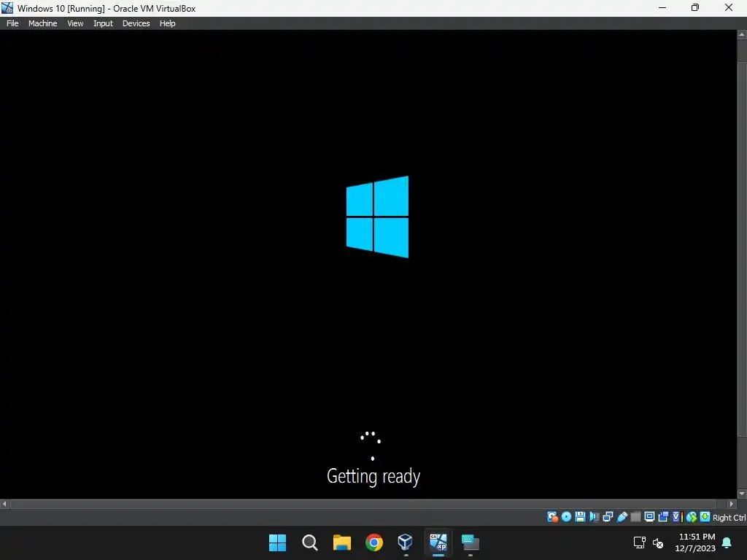
Task: Click the vertical scrollbar up arrow
Action: [x=742, y=35]
